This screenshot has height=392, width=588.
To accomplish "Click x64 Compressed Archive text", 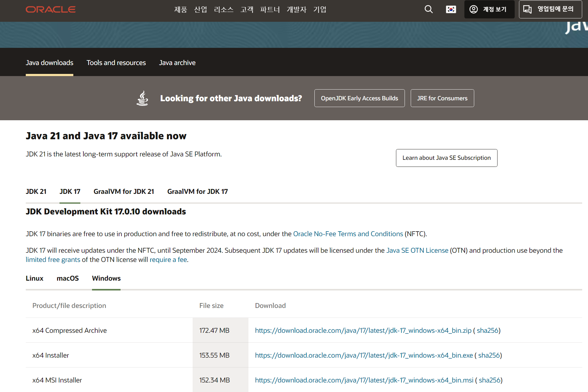I will click(x=70, y=330).
